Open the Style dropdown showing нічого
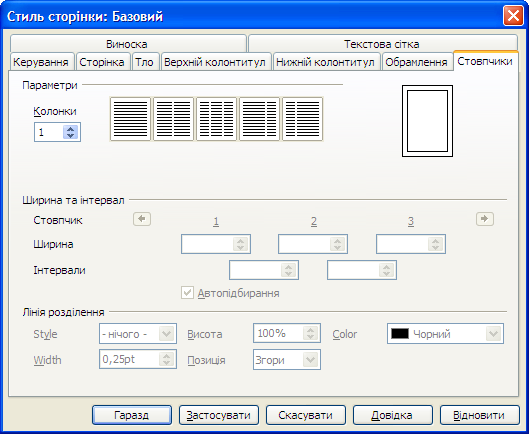 click(138, 334)
